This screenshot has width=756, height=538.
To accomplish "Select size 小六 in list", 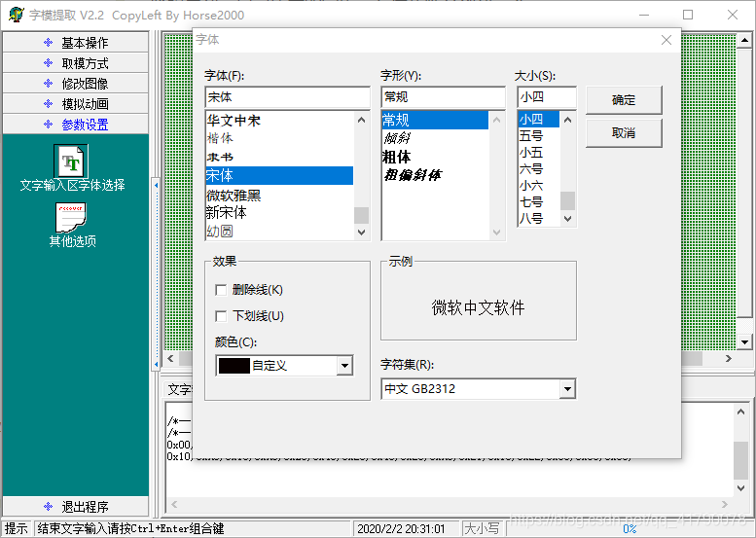I will click(x=539, y=186).
